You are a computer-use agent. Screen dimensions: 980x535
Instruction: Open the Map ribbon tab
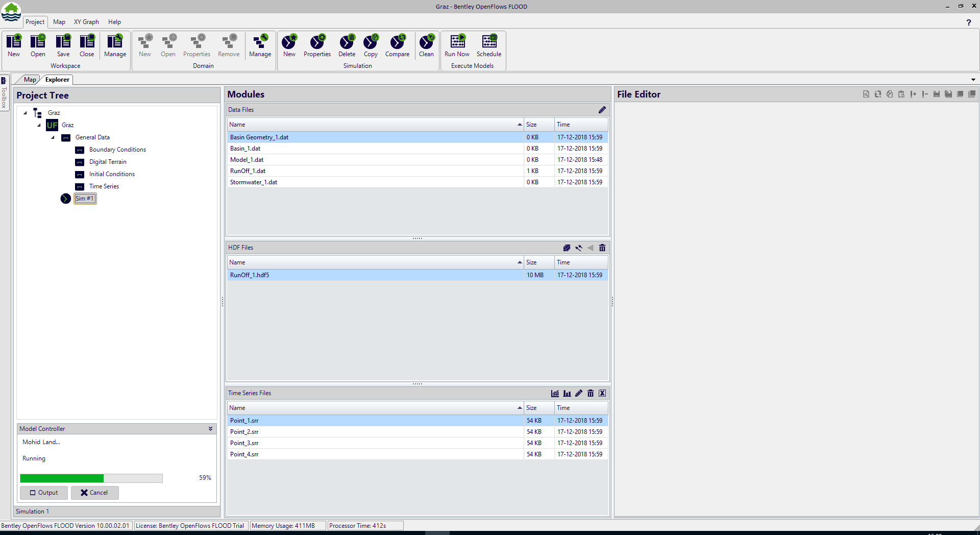[59, 22]
